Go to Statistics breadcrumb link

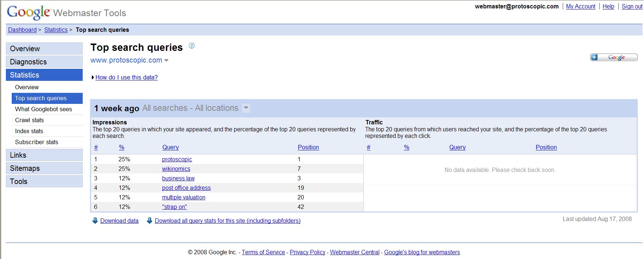56,30
